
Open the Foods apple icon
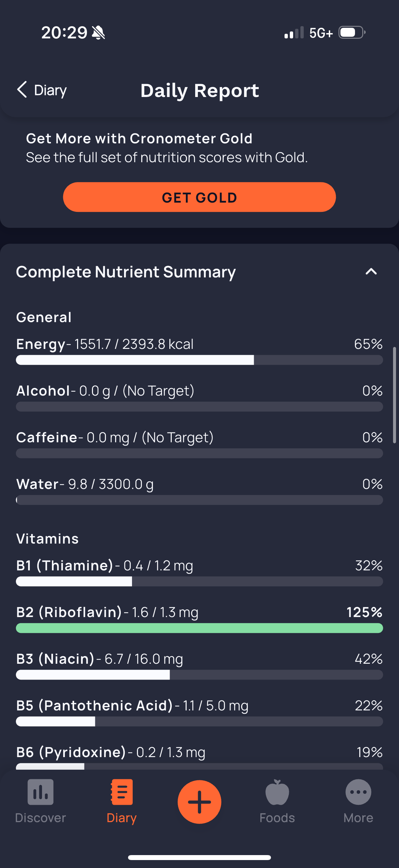(x=277, y=792)
